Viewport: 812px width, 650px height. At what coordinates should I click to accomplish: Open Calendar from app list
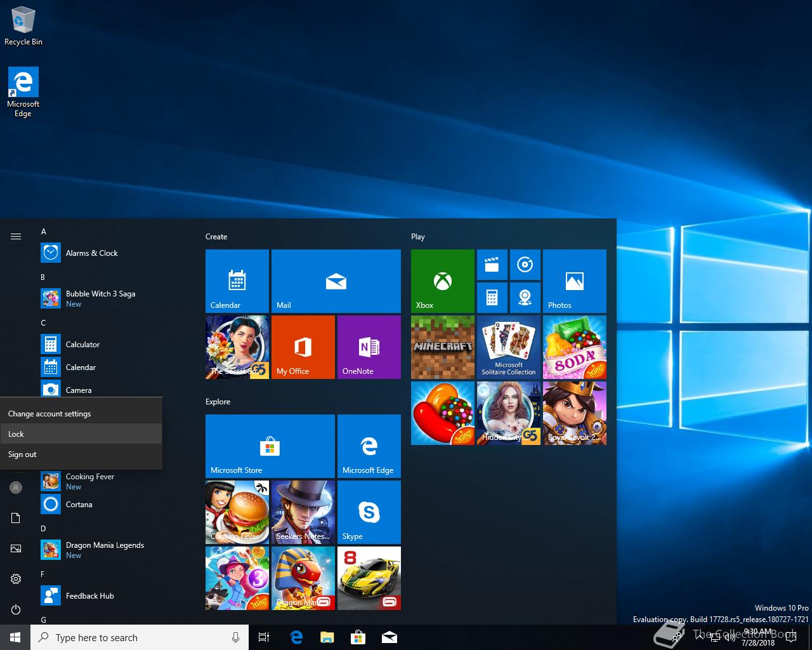pyautogui.click(x=113, y=368)
